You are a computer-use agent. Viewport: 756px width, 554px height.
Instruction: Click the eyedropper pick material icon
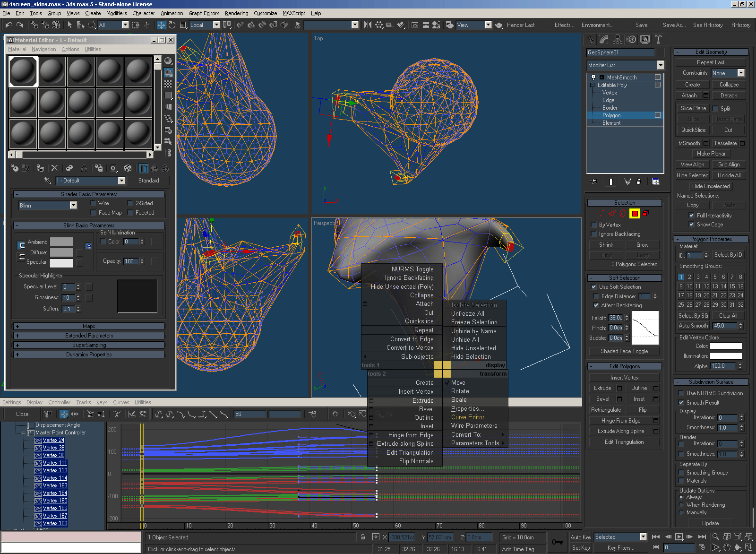(47, 181)
